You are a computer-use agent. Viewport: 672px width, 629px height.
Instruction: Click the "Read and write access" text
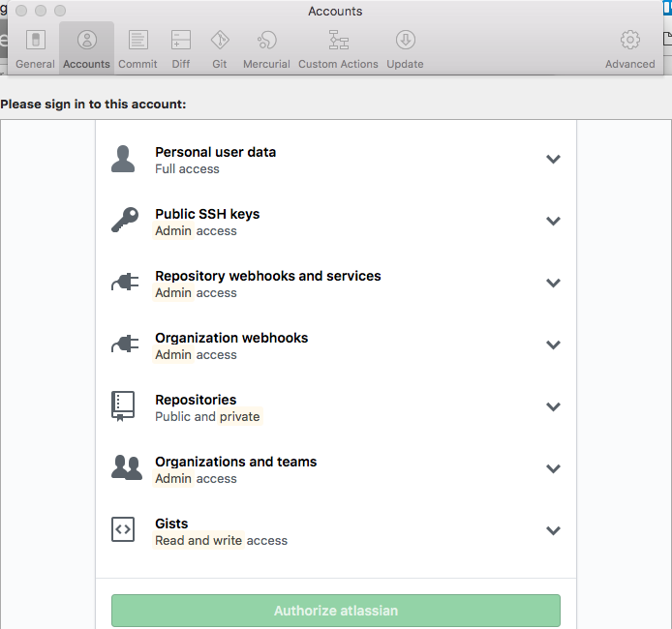(221, 541)
